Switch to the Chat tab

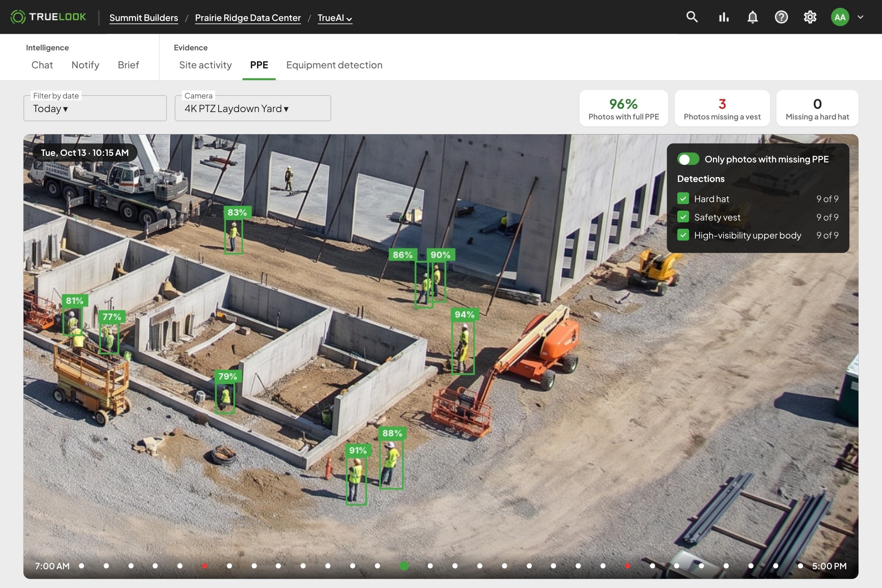(42, 65)
